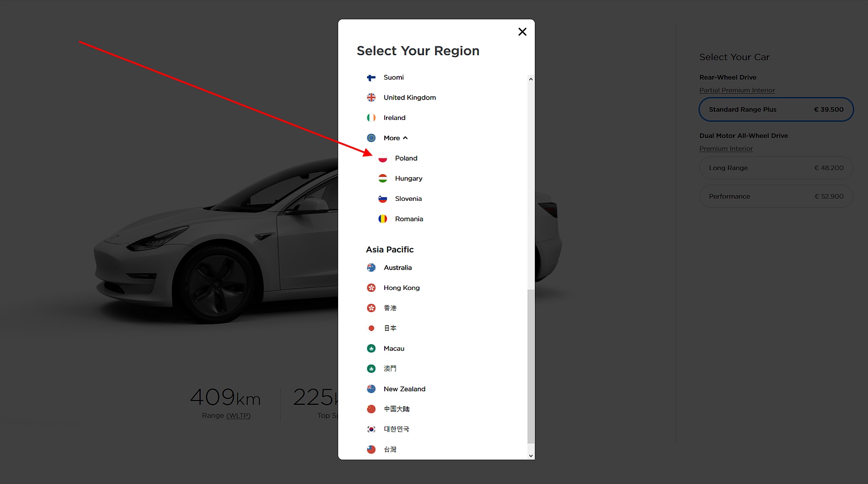Select Long Range car option
Image resolution: width=868 pixels, height=484 pixels.
[x=776, y=168]
